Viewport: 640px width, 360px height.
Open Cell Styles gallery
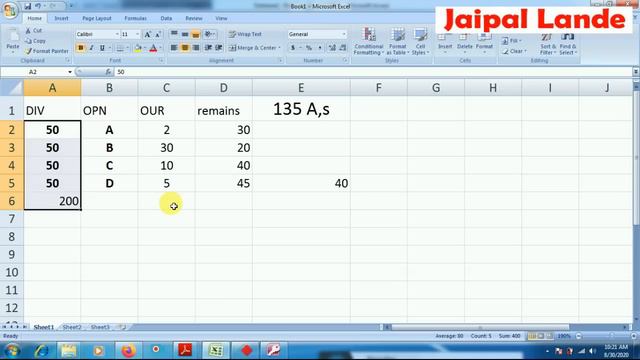(420, 41)
